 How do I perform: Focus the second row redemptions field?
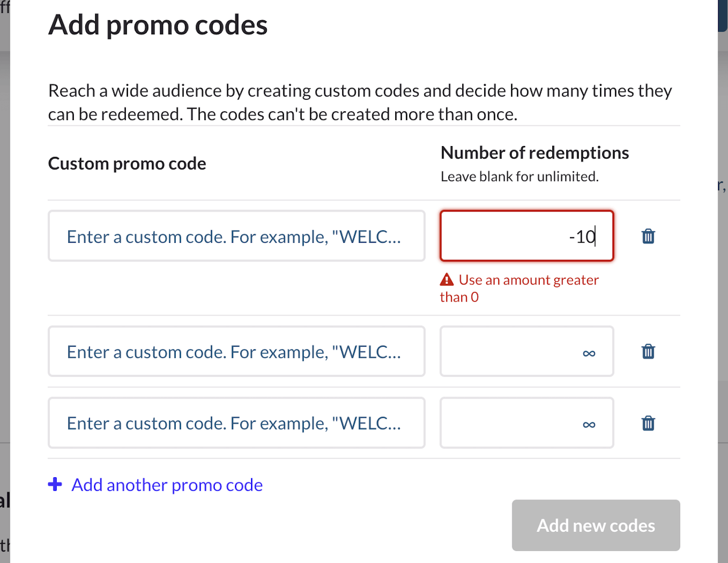pos(526,351)
